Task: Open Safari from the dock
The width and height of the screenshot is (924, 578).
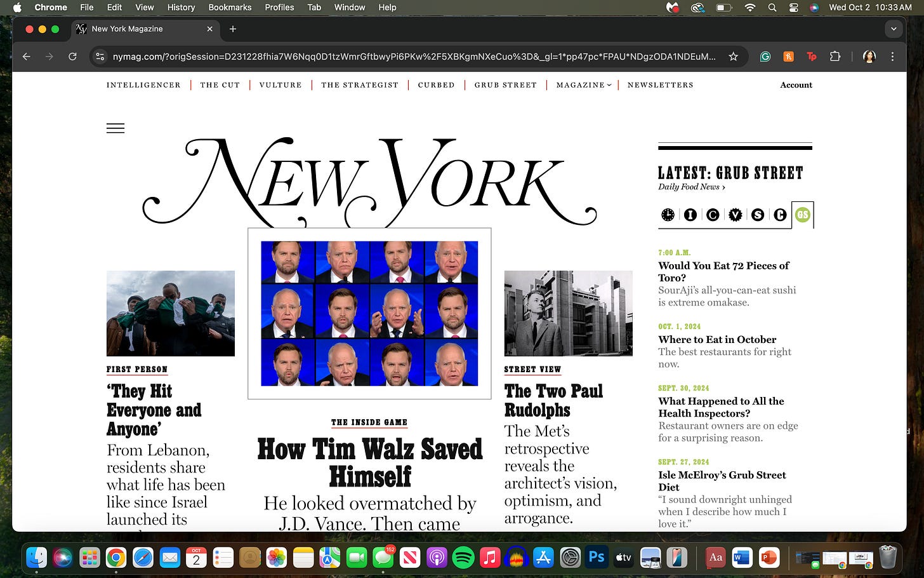Action: coord(143,558)
